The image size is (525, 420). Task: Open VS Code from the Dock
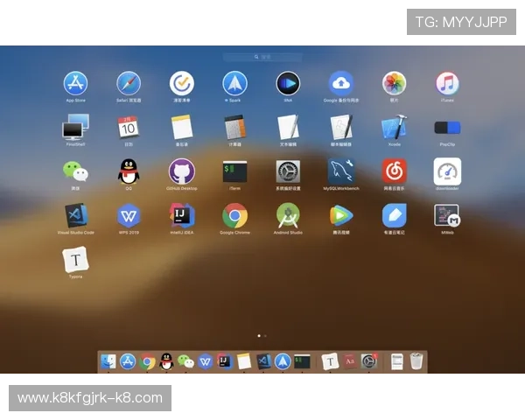pos(263,361)
